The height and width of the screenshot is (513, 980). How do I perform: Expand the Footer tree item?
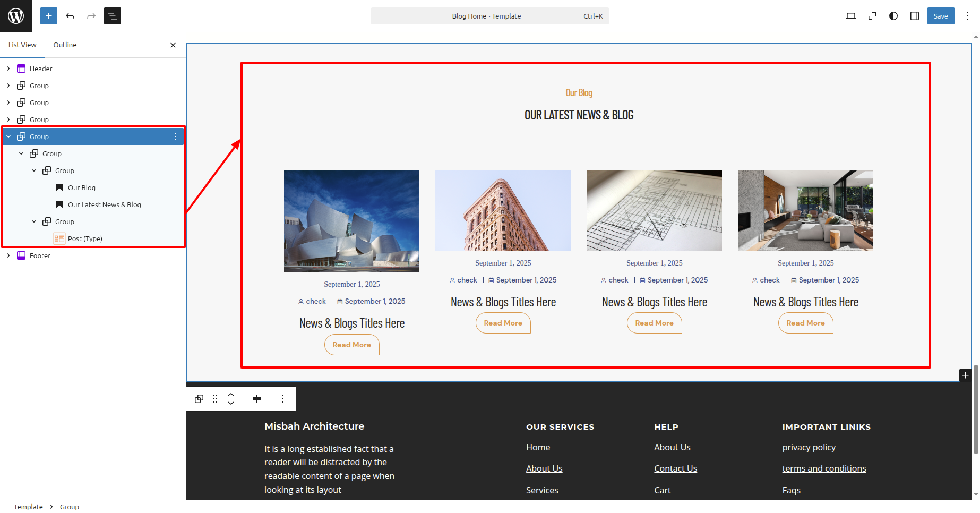[x=8, y=255]
